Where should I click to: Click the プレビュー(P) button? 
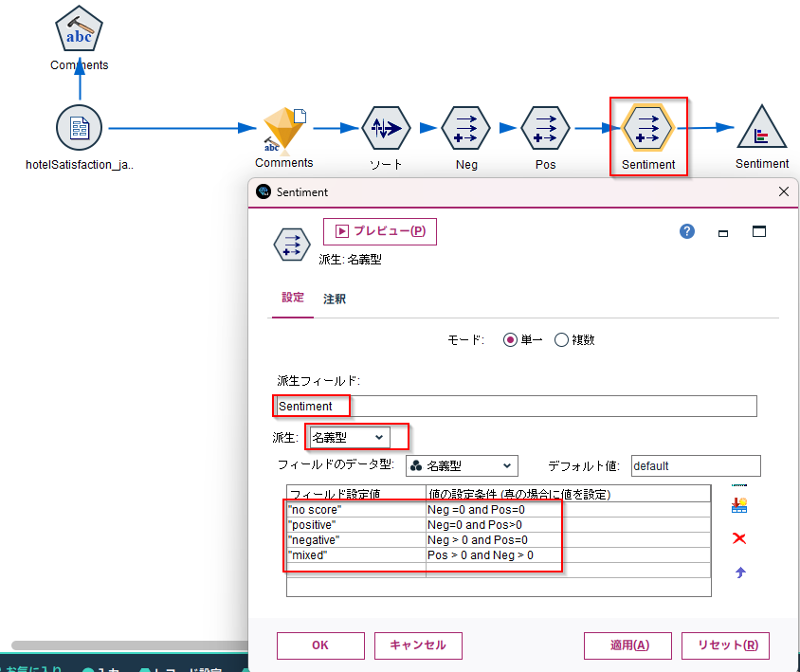click(x=380, y=231)
